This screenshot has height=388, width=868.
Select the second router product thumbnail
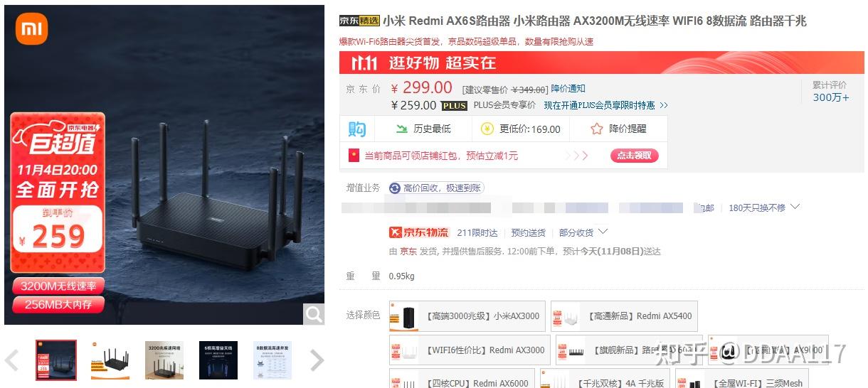[x=111, y=360]
